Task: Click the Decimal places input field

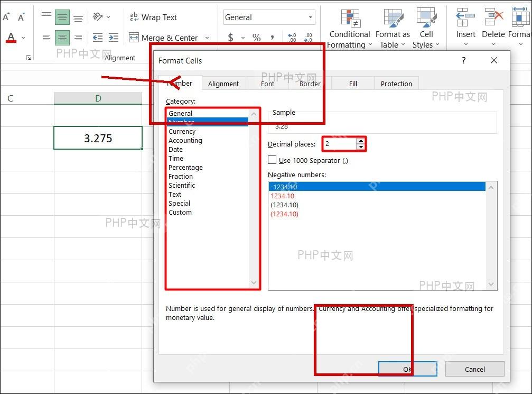Action: click(340, 144)
